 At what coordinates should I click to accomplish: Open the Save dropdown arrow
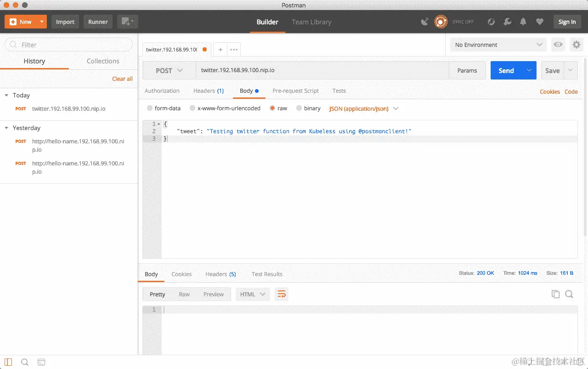point(571,70)
